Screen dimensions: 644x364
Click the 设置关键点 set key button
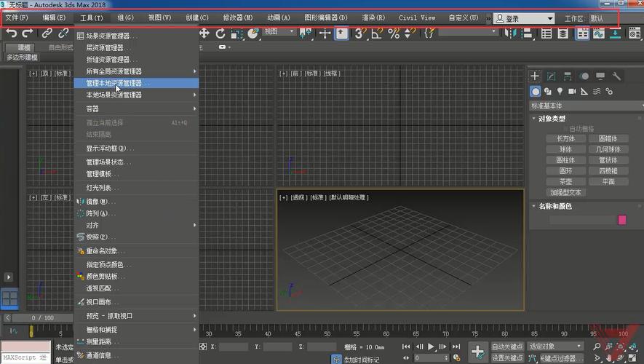pos(507,358)
